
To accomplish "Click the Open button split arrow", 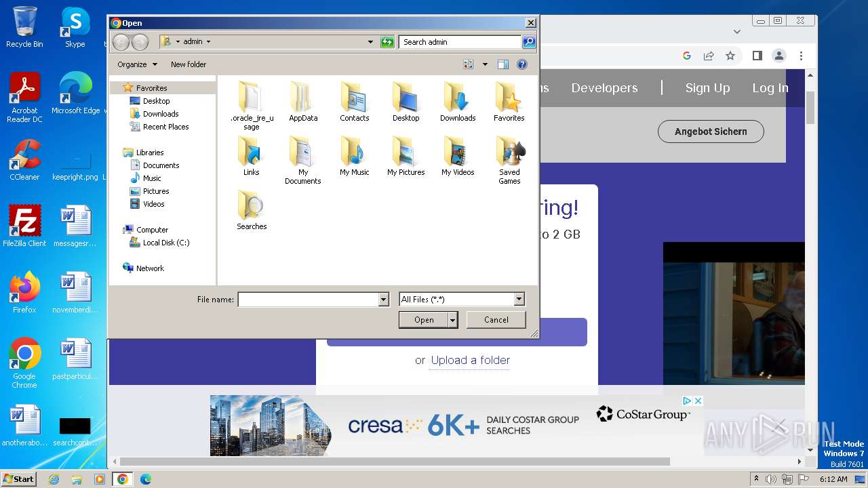I will point(453,320).
